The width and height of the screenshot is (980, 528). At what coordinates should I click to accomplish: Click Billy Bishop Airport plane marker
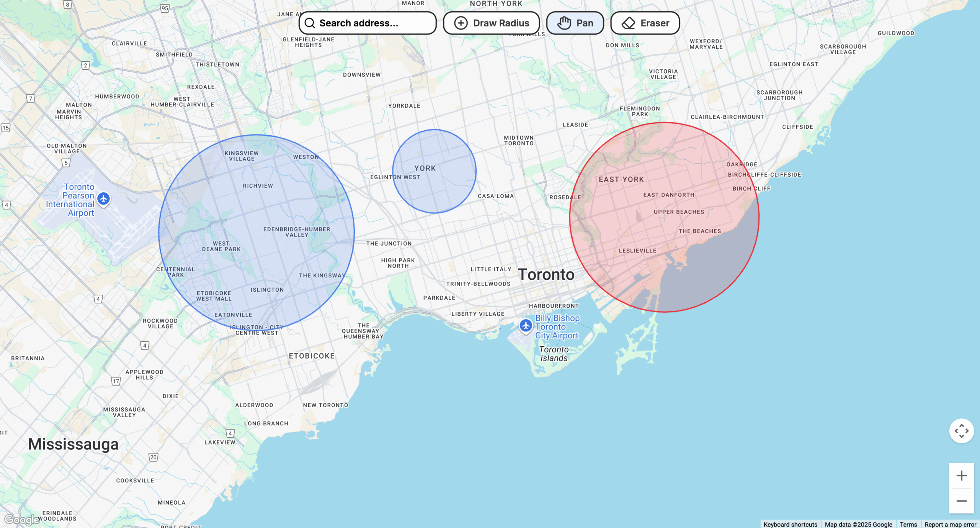526,326
